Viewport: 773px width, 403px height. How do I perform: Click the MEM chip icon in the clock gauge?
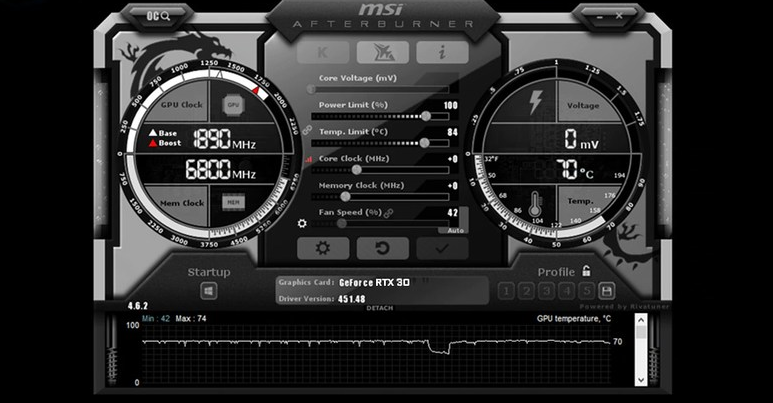[233, 202]
